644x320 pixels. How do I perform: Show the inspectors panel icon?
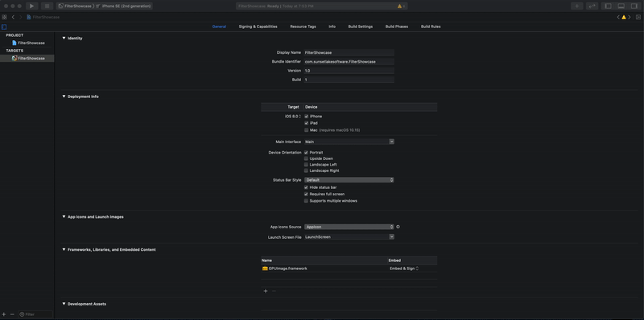coord(634,6)
